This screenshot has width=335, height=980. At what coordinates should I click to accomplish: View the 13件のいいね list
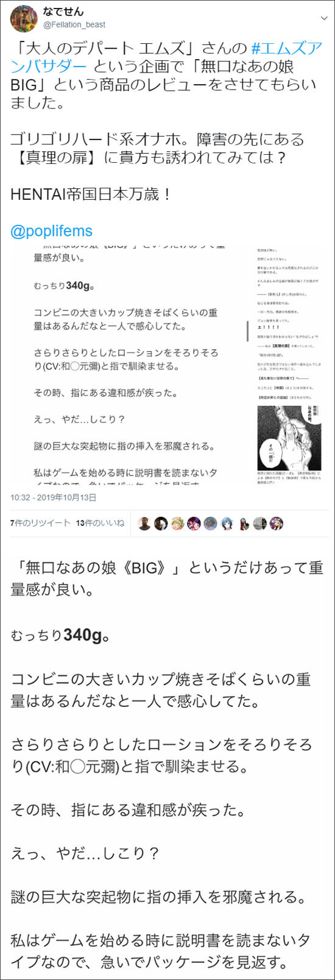100,523
